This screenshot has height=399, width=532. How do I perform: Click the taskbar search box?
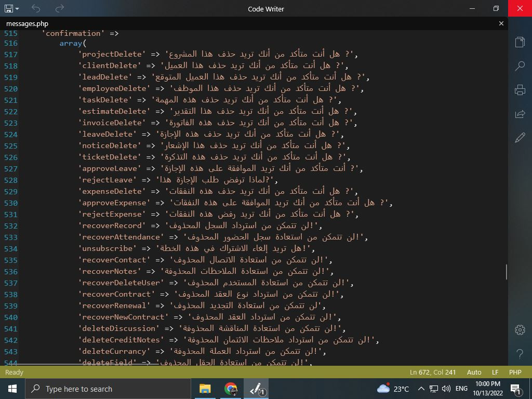(108, 389)
